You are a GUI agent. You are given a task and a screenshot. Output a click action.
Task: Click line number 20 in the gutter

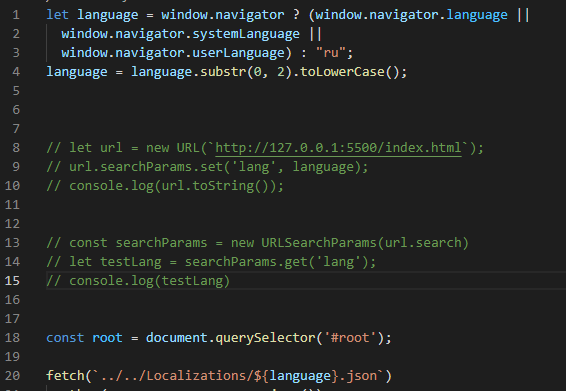tap(12, 376)
